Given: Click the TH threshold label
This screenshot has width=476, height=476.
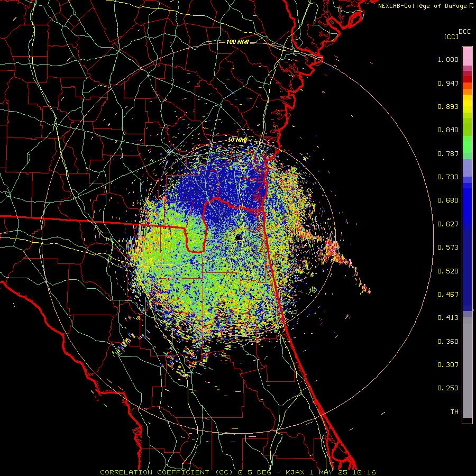Looking at the screenshot, I should point(454,412).
